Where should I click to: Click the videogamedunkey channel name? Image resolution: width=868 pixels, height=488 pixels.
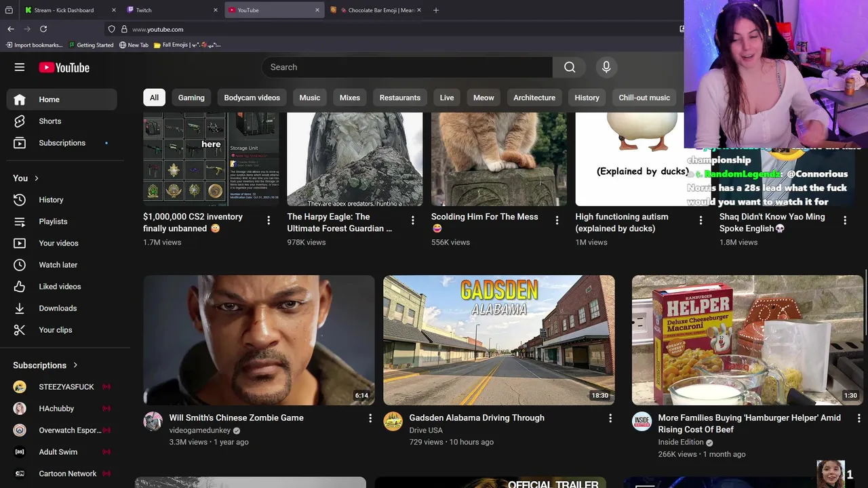pyautogui.click(x=200, y=430)
